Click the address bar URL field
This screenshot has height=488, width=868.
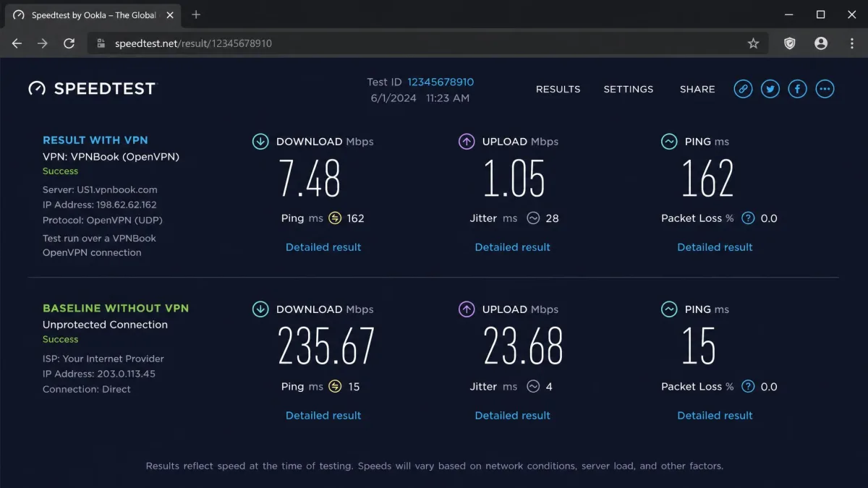427,43
